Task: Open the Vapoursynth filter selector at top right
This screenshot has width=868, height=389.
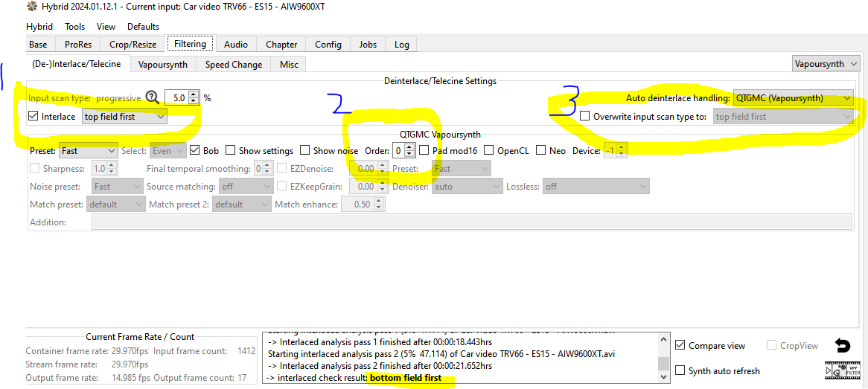Action: 824,64
